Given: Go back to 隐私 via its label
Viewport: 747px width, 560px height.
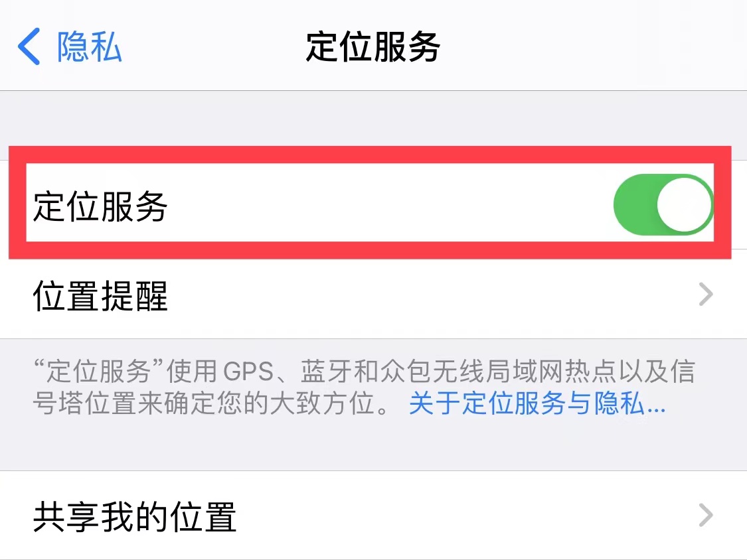Looking at the screenshot, I should click(89, 46).
